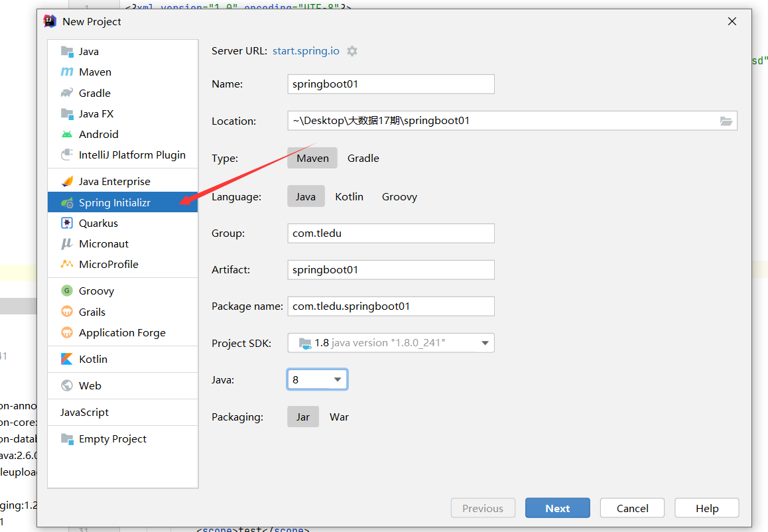768x532 pixels.
Task: Click the disabled Previous button
Action: point(483,508)
